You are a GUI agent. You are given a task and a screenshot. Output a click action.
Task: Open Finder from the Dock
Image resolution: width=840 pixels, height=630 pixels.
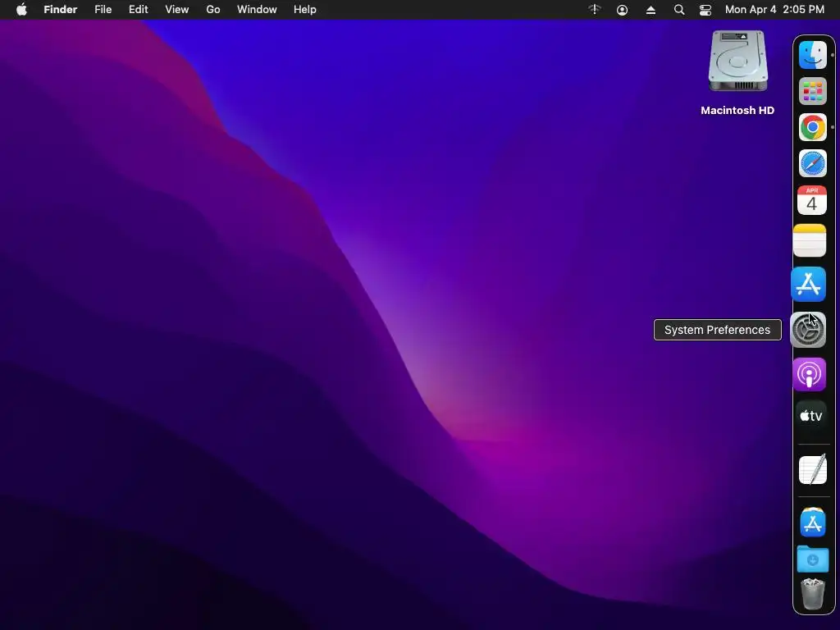tap(813, 55)
